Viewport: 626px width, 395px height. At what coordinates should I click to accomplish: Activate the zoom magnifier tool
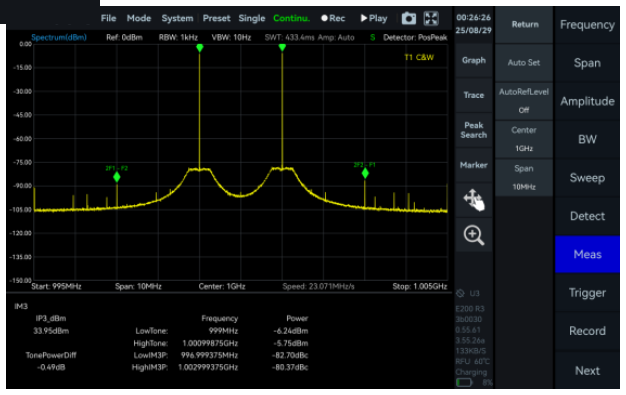point(474,235)
